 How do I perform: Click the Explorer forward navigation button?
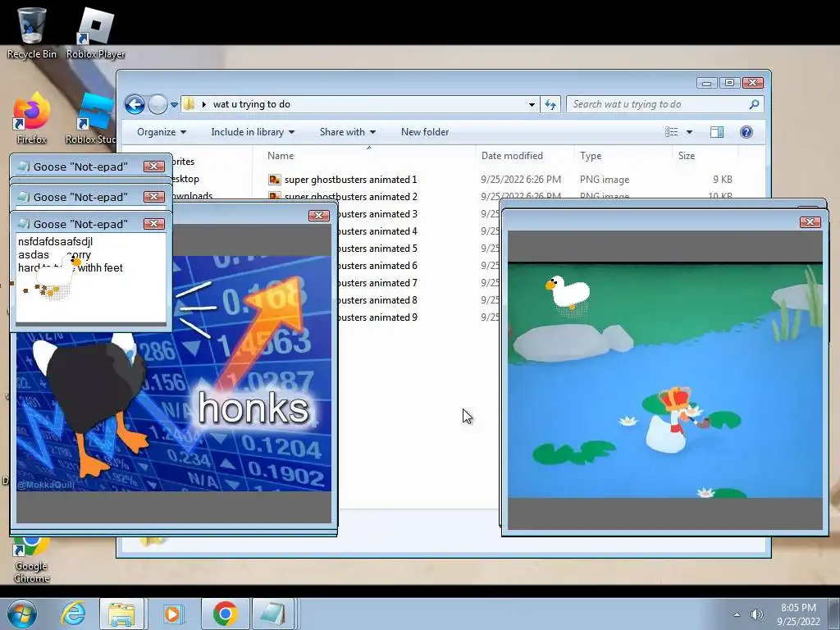pos(157,104)
